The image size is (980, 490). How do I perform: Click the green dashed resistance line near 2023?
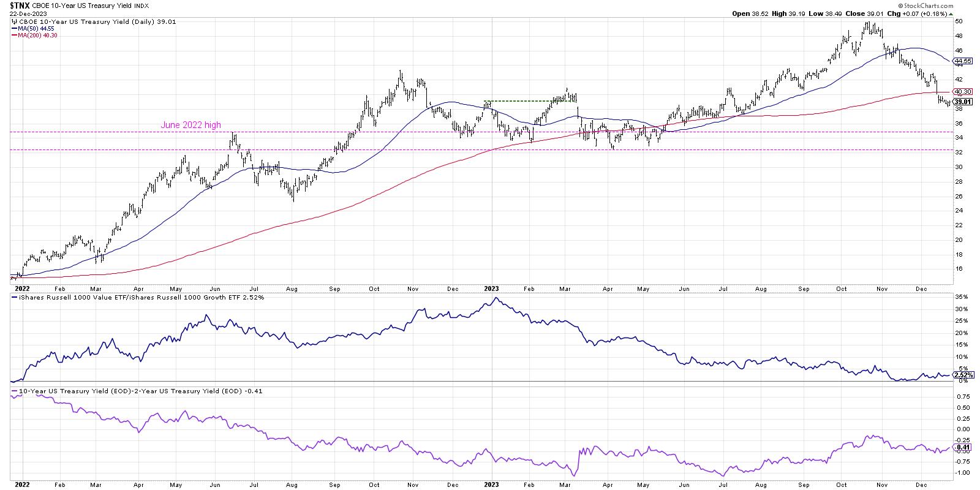tap(527, 100)
